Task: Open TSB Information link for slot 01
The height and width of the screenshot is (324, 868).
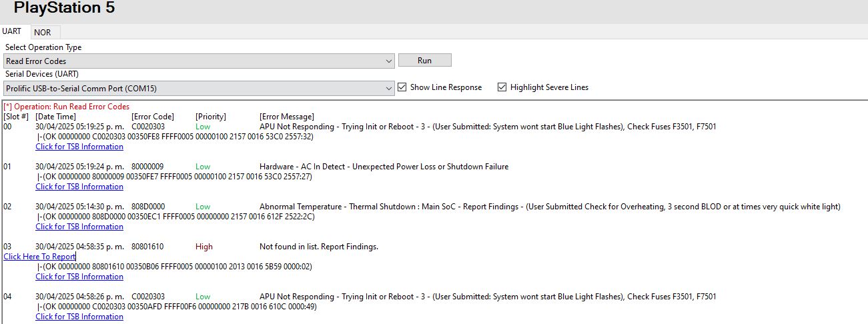Action: pyautogui.click(x=79, y=187)
